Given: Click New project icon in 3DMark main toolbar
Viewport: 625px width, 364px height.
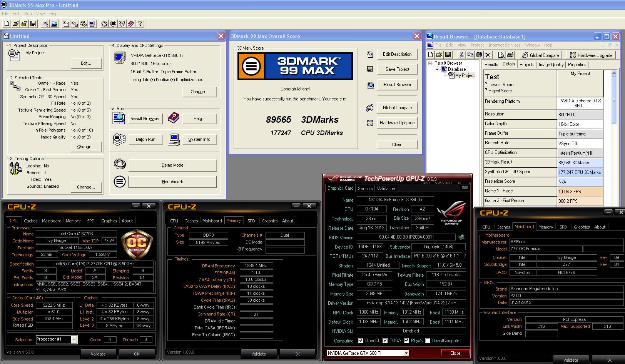Looking at the screenshot, I should [7, 24].
